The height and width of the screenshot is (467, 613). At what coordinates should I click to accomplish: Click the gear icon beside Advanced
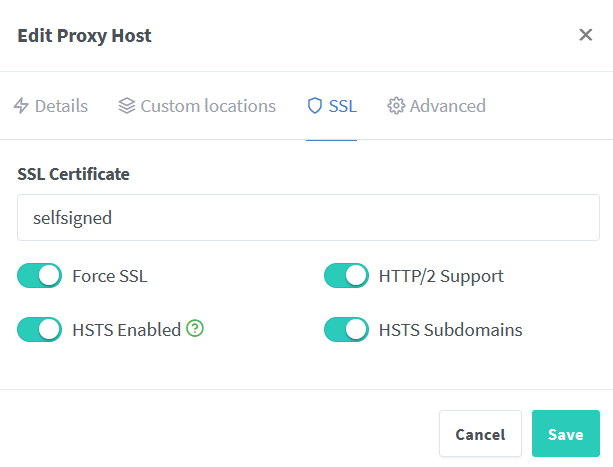pos(396,106)
